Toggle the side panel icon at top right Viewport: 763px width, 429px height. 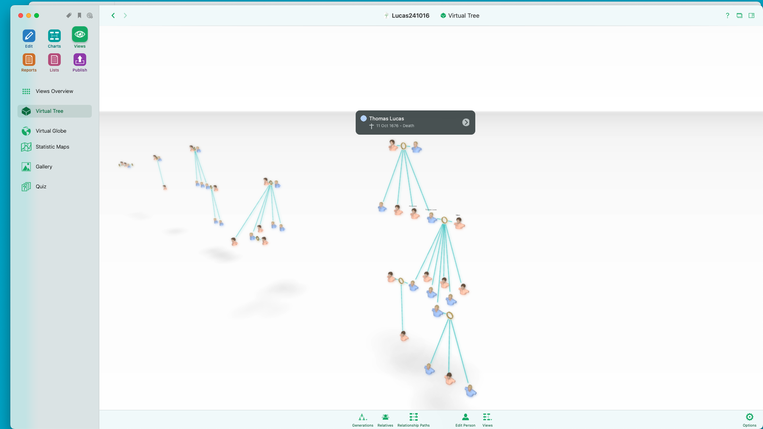(751, 16)
